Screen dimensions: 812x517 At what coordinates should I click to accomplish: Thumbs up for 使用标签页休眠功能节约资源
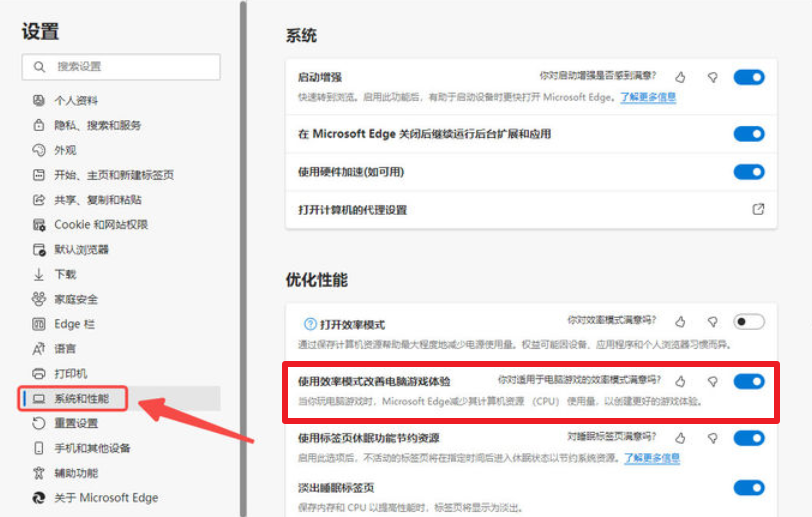(680, 438)
